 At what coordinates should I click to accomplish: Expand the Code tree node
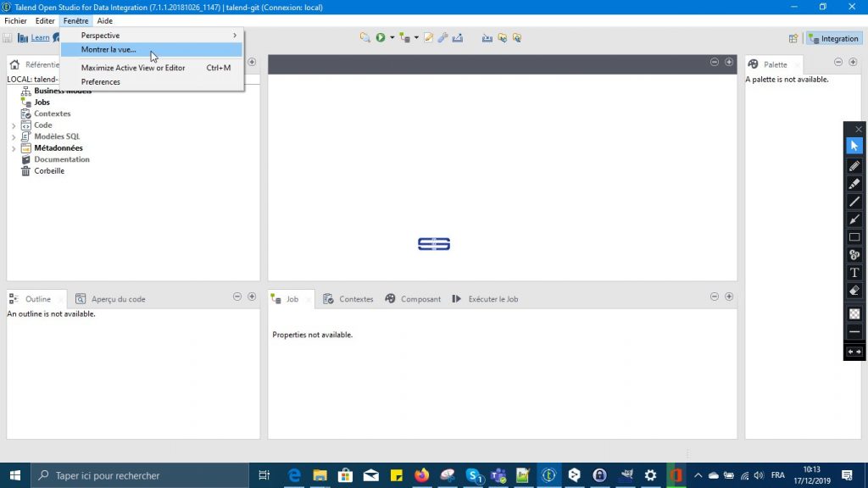(x=14, y=125)
